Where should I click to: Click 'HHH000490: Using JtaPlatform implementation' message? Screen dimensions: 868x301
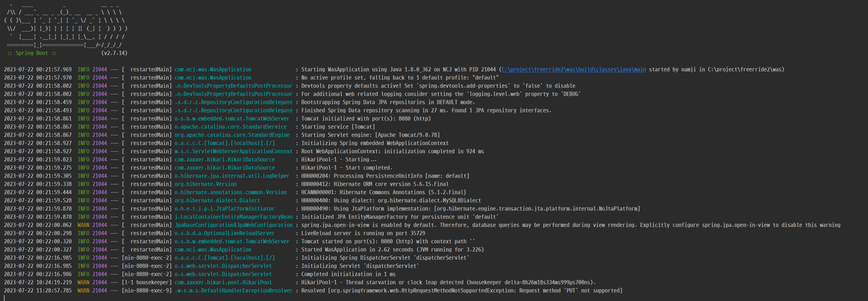(470, 209)
